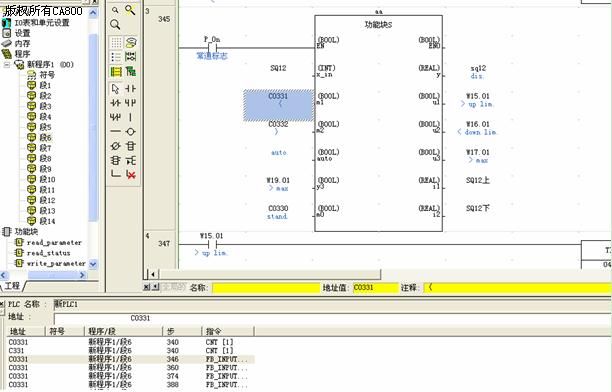
Task: Pick the new coil tool
Action: (x=131, y=132)
